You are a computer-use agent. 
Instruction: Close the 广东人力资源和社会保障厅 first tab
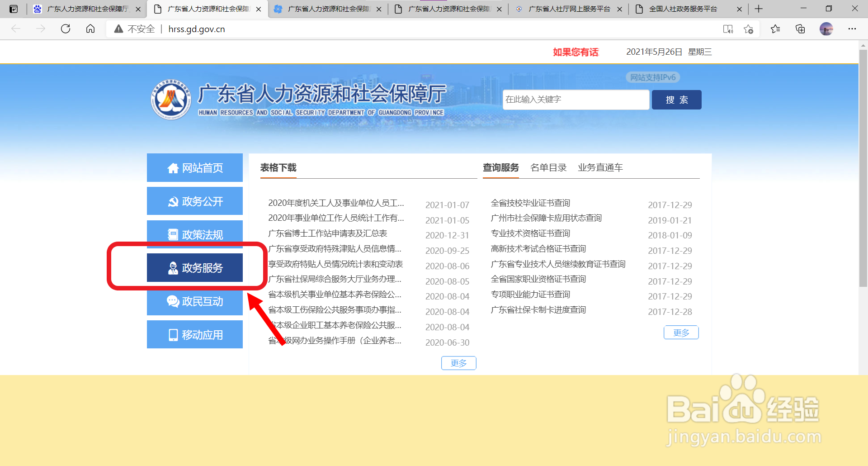(x=138, y=9)
